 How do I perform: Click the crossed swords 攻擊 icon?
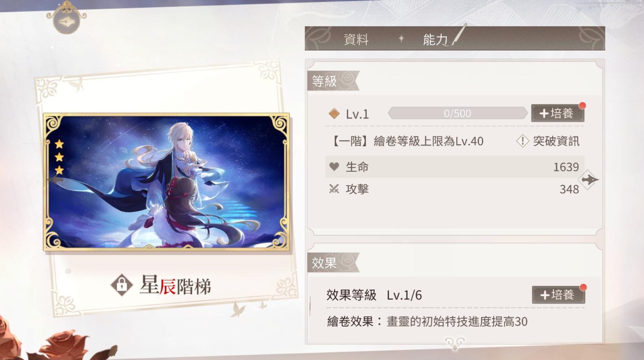[334, 189]
